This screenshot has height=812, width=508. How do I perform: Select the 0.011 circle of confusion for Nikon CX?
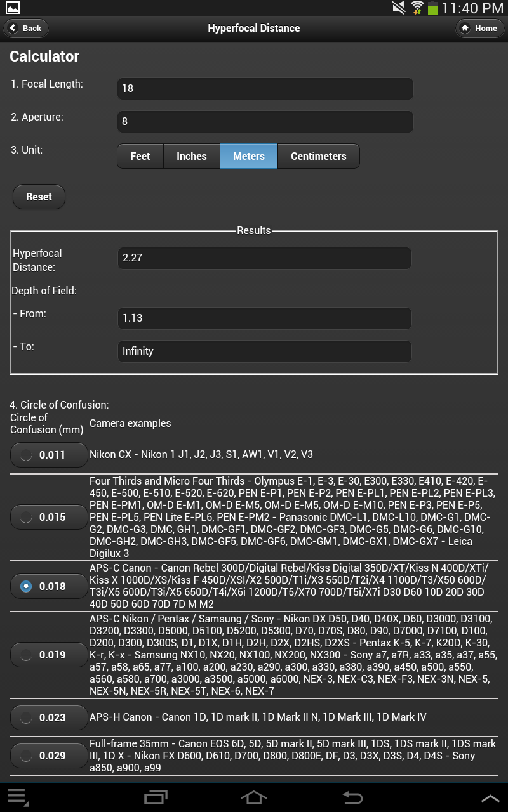(x=49, y=454)
